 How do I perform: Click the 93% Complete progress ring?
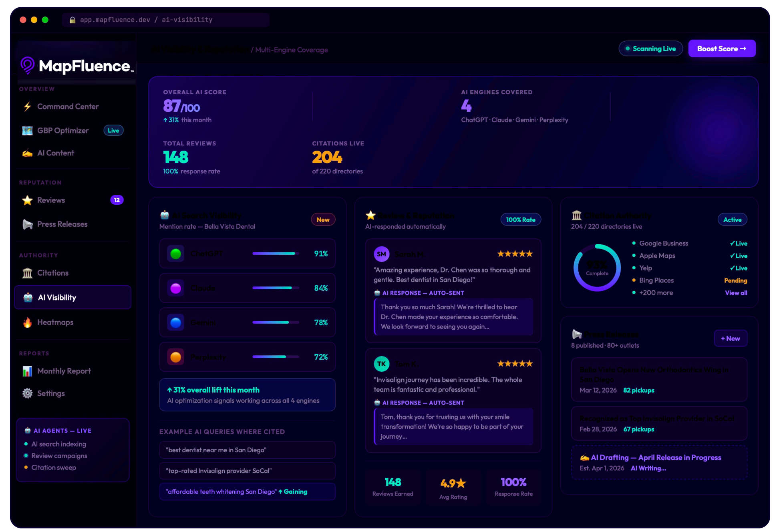click(x=597, y=268)
